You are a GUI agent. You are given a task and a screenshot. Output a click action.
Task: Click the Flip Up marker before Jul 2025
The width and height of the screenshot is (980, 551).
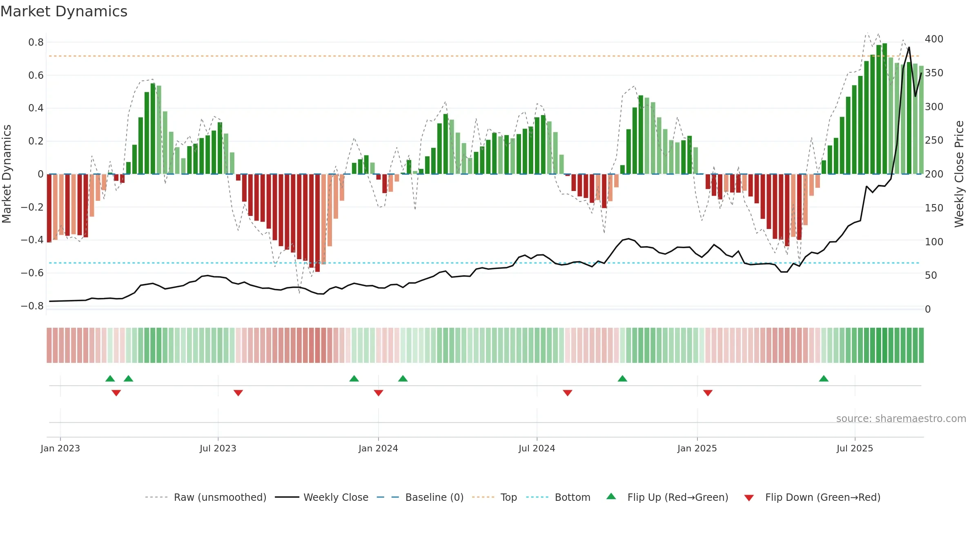click(x=824, y=378)
